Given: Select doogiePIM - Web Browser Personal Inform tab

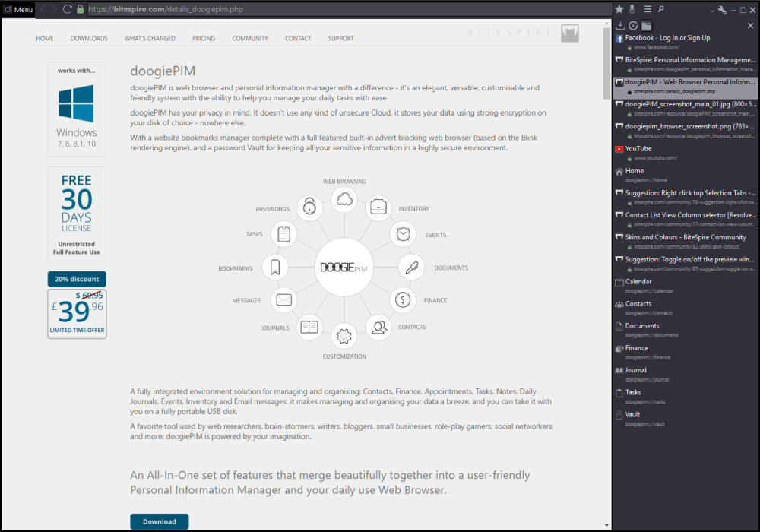Looking at the screenshot, I should 686,87.
